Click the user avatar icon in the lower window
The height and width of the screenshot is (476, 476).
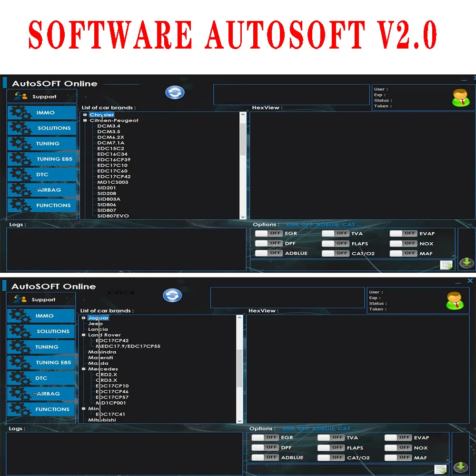[455, 300]
